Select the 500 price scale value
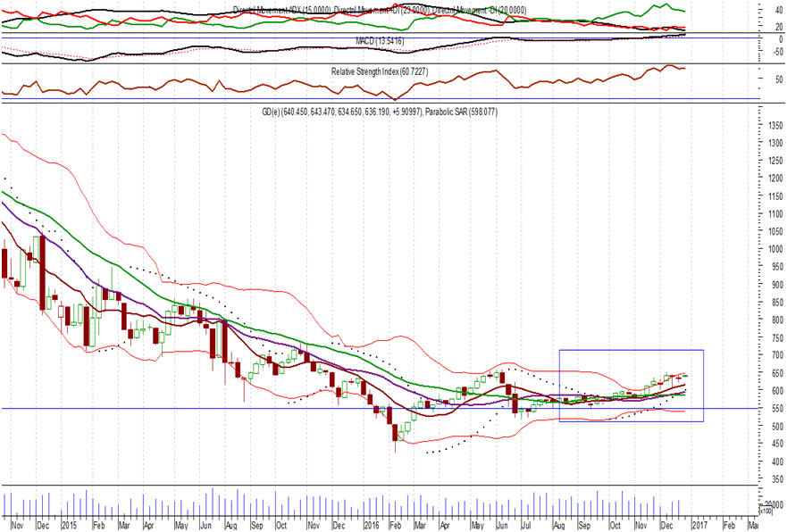This screenshot has height=532, width=787. (x=777, y=426)
